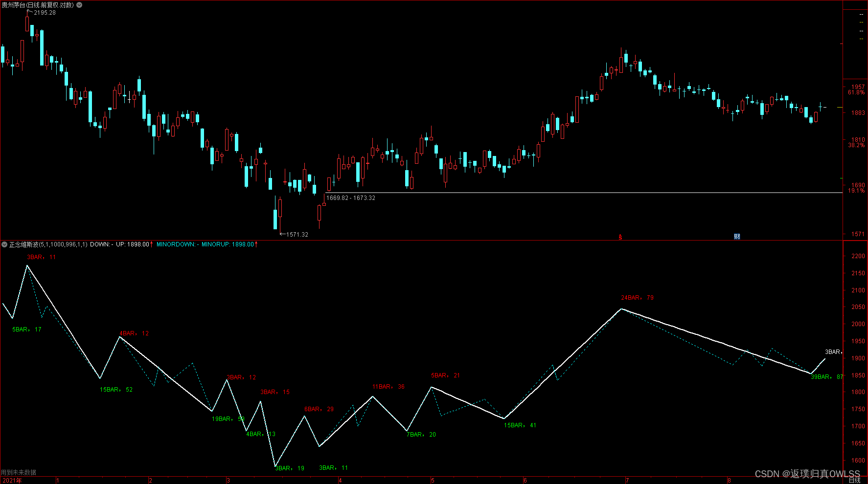Click the 2195.28 high price label
The image size is (868, 484).
coord(45,13)
